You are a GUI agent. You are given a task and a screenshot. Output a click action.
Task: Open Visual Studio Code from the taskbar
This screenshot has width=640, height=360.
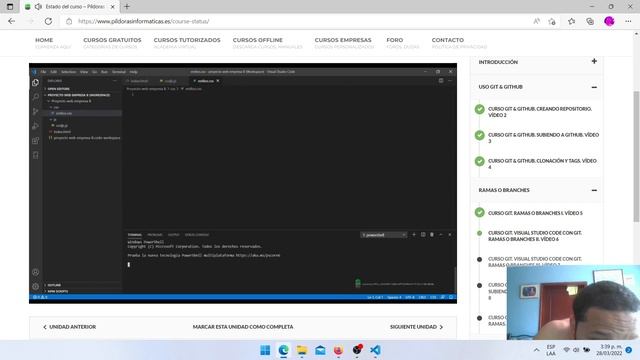(375, 350)
